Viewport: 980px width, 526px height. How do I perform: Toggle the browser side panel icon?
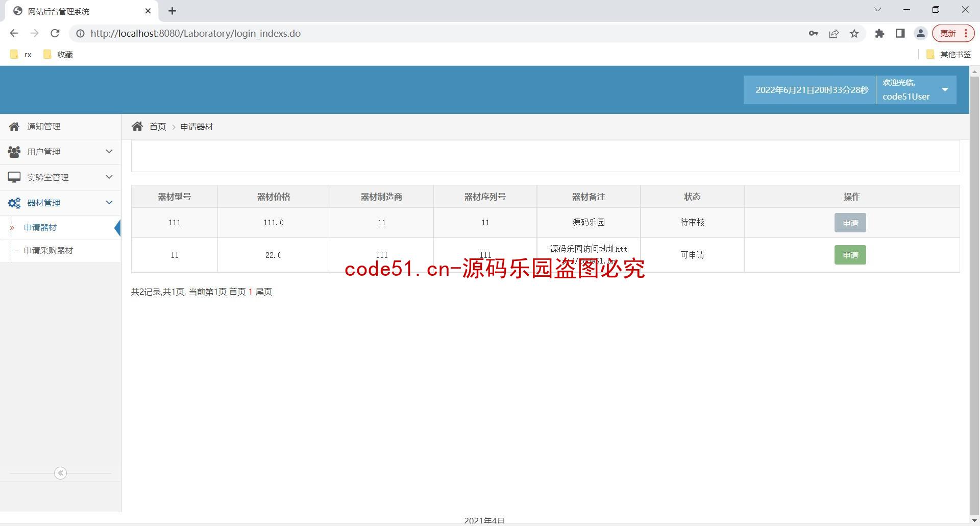tap(900, 33)
